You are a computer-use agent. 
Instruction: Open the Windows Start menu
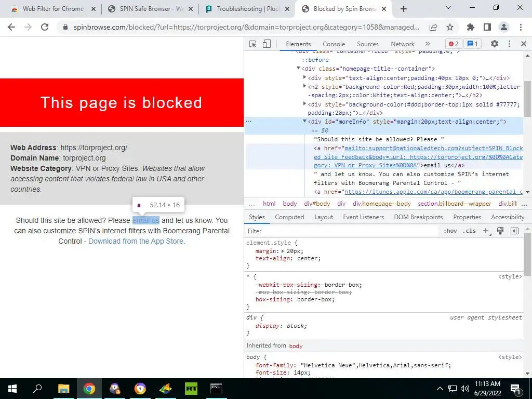12,389
